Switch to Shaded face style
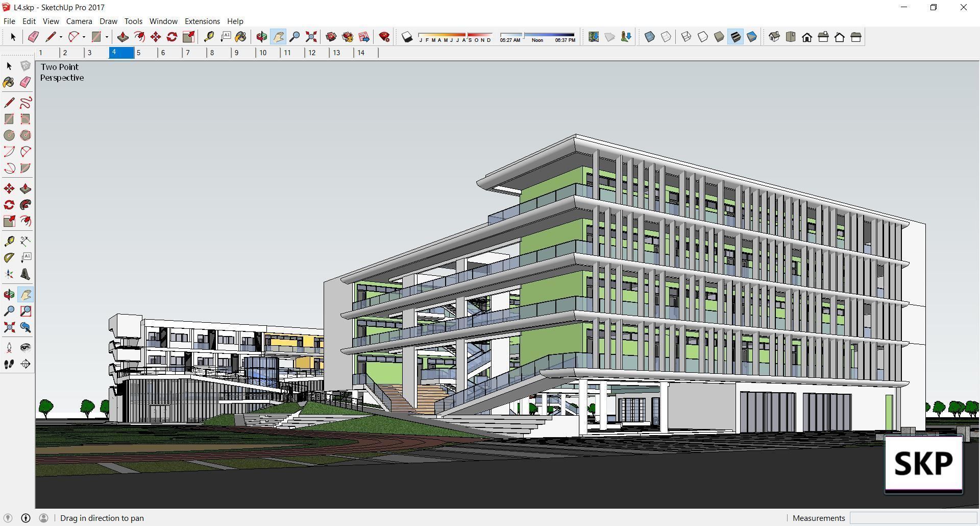 click(x=719, y=37)
